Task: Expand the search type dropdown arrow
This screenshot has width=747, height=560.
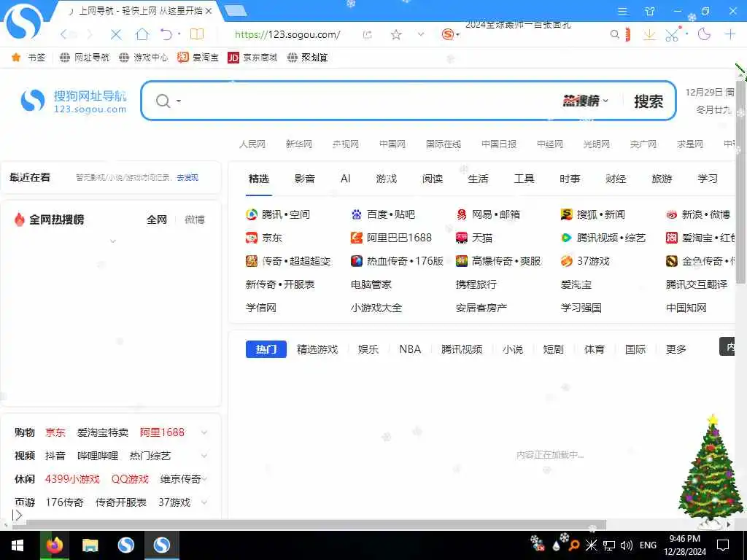Action: pos(179,101)
